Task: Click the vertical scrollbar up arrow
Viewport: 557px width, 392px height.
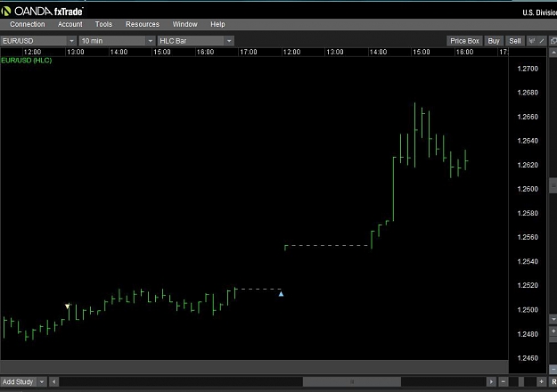Action: [553, 53]
